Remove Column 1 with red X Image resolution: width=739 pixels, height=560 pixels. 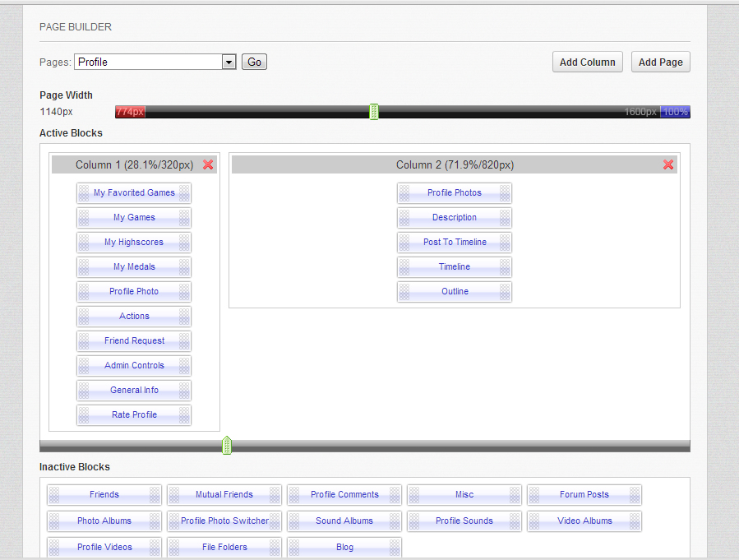tap(208, 164)
